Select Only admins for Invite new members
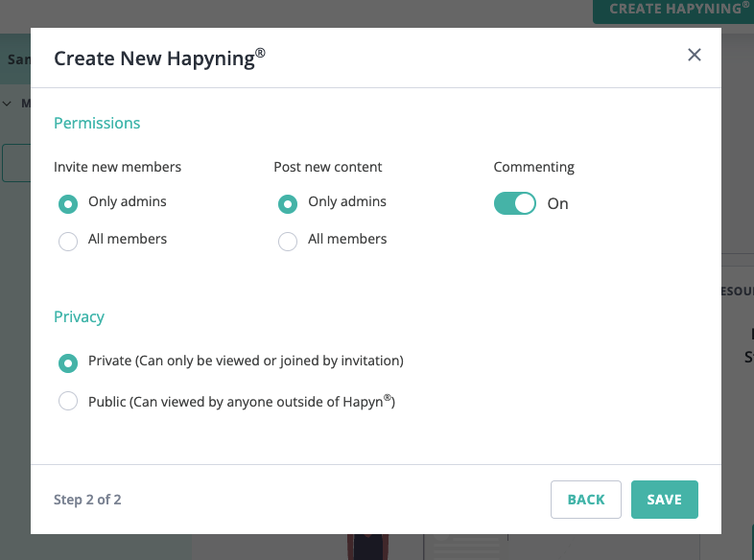Image resolution: width=754 pixels, height=560 pixels. (x=68, y=204)
